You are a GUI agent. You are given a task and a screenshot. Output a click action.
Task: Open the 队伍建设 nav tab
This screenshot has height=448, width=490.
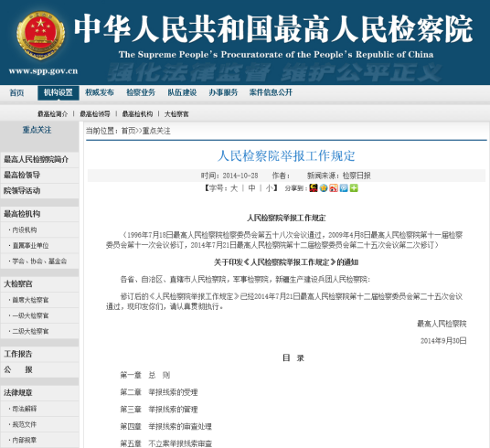[182, 92]
